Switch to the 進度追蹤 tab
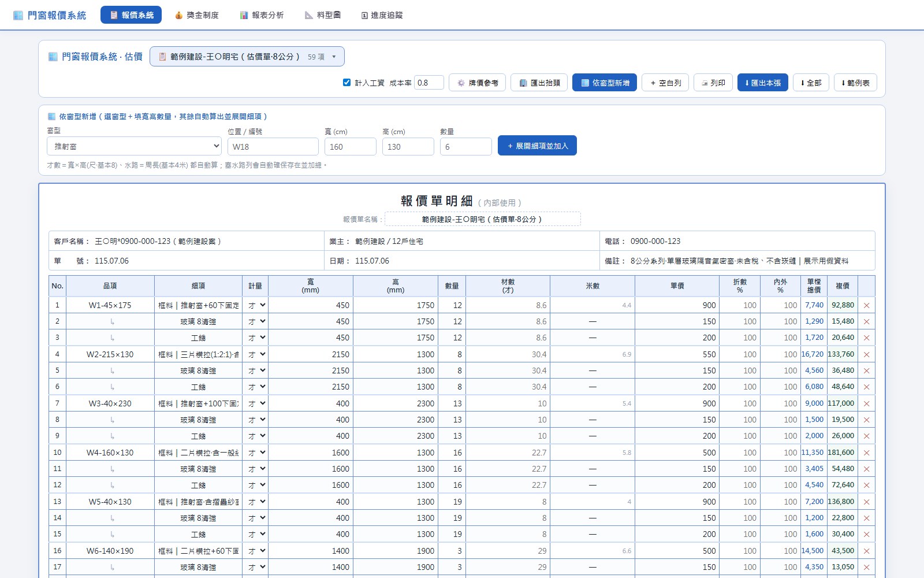Viewport: 924px width, 578px height. click(382, 15)
